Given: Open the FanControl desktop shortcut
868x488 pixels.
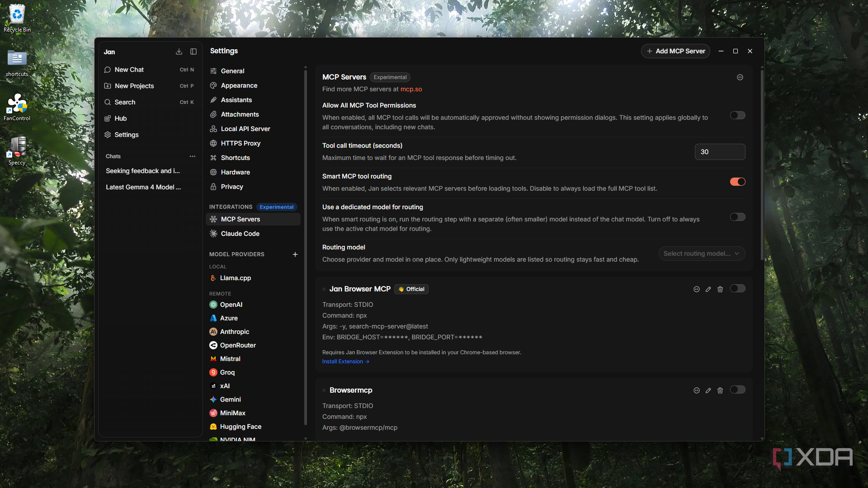Looking at the screenshot, I should pos(17,107).
